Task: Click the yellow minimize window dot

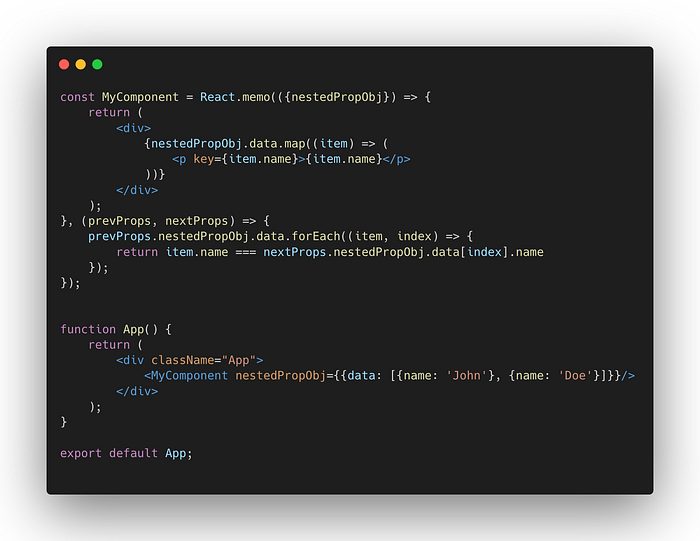Action: pos(80,64)
